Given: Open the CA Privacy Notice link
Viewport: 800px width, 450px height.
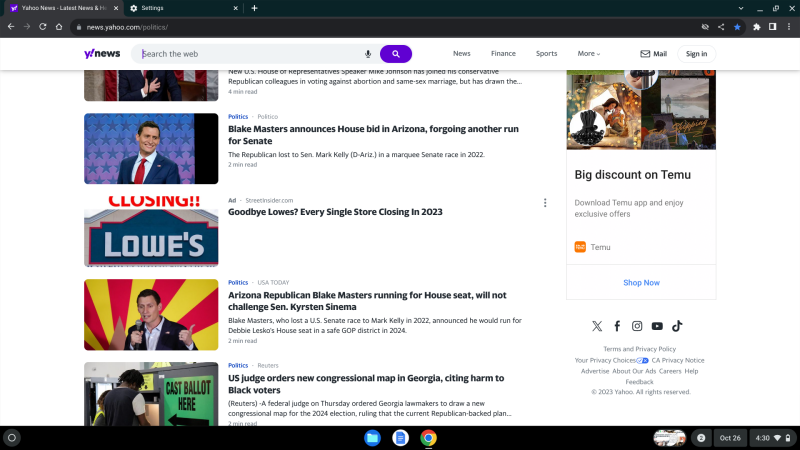Looking at the screenshot, I should pyautogui.click(x=678, y=360).
